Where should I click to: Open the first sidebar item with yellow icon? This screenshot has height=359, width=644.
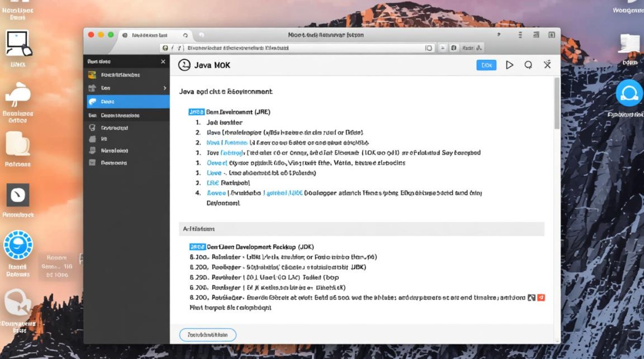92,75
